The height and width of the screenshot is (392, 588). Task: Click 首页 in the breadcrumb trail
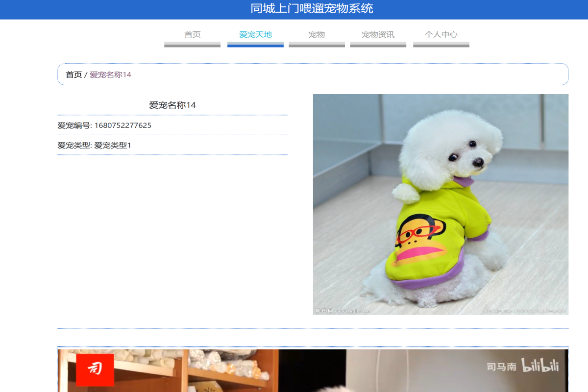tap(73, 74)
